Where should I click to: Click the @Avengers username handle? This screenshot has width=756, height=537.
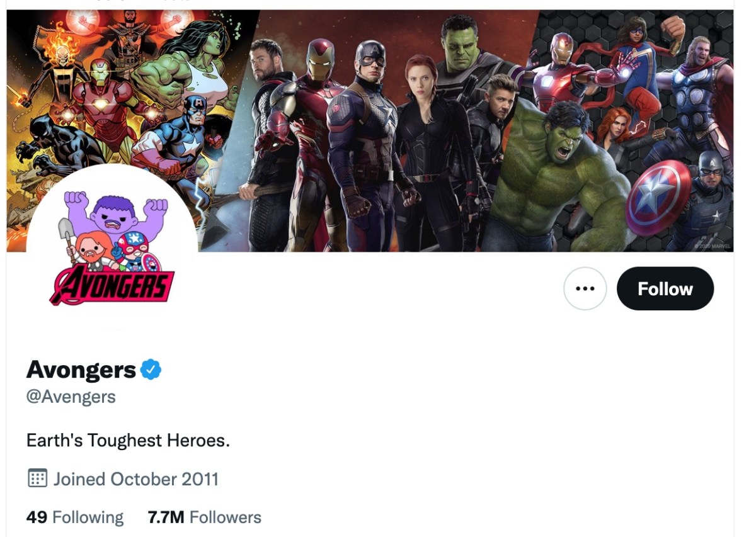(x=71, y=397)
